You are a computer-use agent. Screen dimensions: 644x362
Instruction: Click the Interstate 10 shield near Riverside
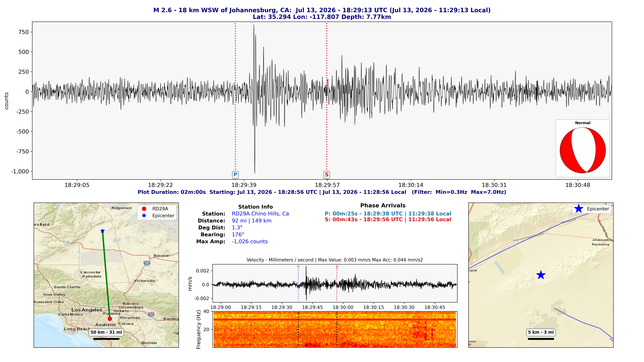[x=151, y=315]
